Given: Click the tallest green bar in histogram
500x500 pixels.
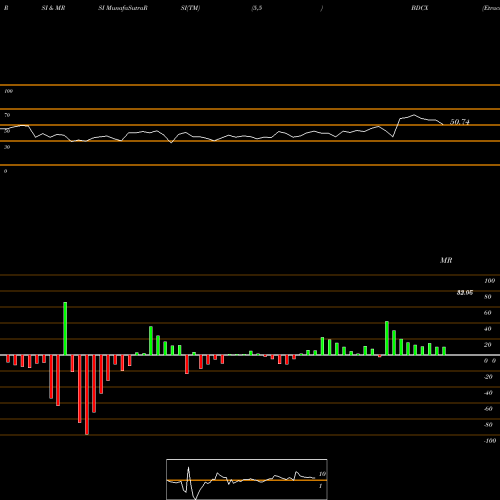Looking at the screenshot, I should [x=65, y=328].
